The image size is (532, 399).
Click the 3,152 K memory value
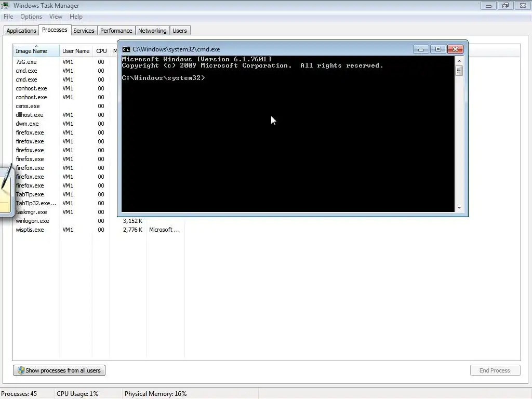click(132, 221)
